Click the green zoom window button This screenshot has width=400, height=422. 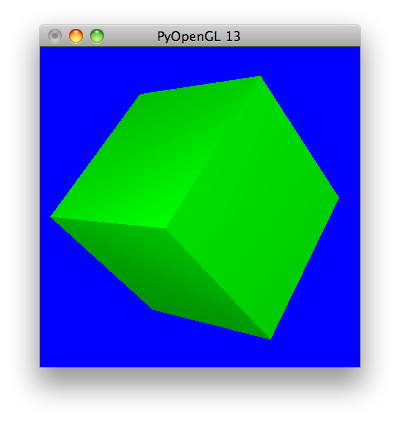point(97,36)
